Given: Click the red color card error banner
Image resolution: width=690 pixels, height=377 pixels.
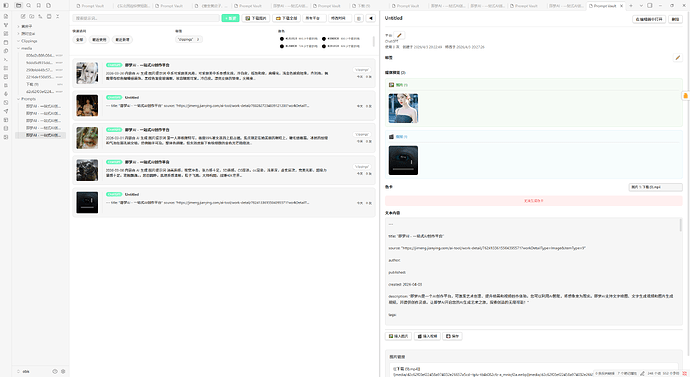Looking at the screenshot, I should [534, 201].
